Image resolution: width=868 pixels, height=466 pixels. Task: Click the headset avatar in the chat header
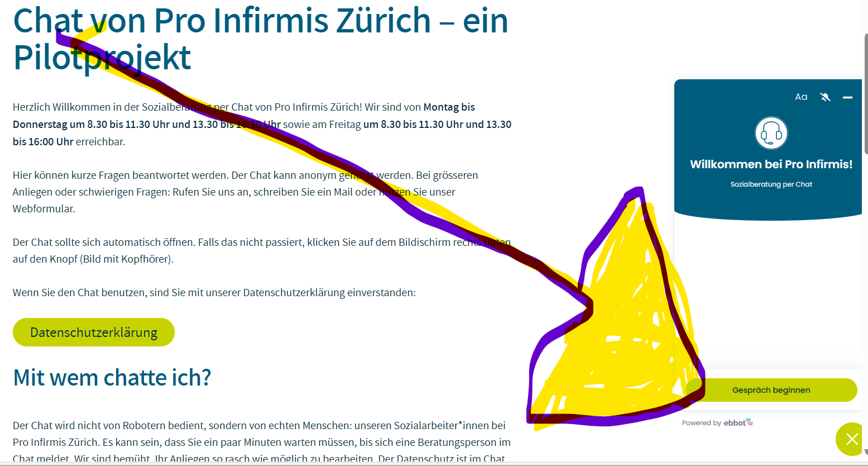coord(771,133)
